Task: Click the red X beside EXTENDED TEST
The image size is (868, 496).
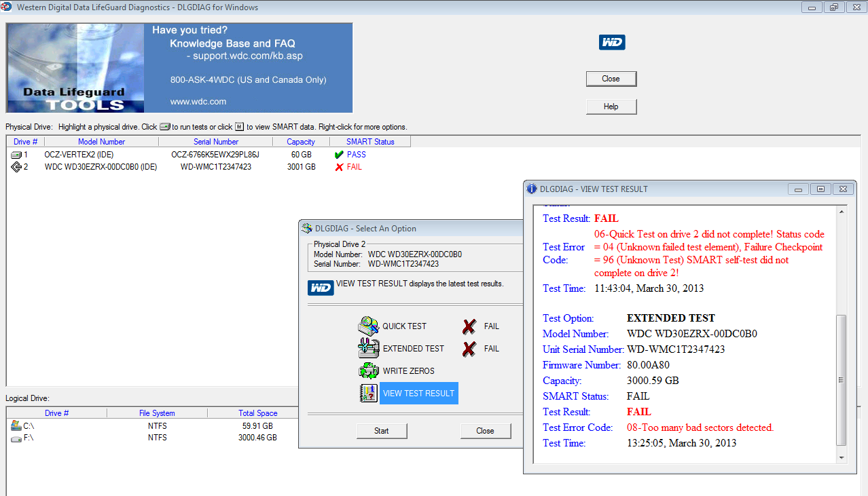Action: (x=469, y=349)
